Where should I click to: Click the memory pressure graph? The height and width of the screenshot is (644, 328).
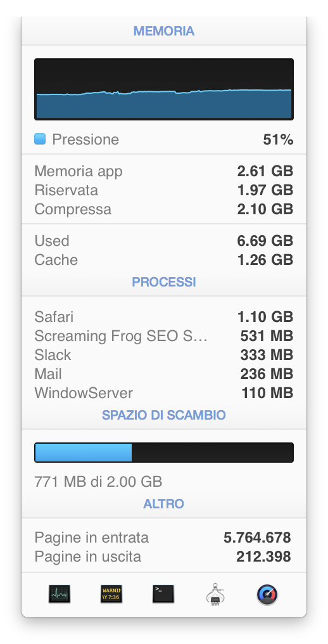[x=164, y=89]
